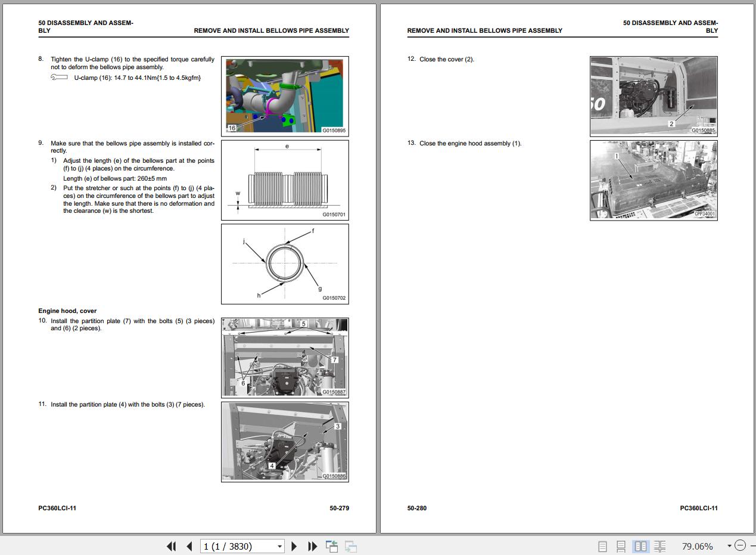Click the 'Engine hood, cover' heading
The height and width of the screenshot is (555, 756).
point(67,311)
